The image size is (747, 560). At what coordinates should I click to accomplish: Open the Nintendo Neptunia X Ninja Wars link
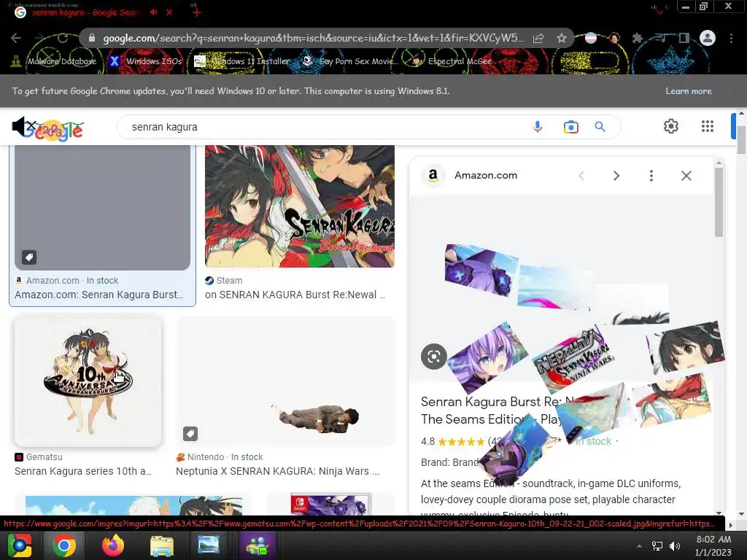[278, 471]
